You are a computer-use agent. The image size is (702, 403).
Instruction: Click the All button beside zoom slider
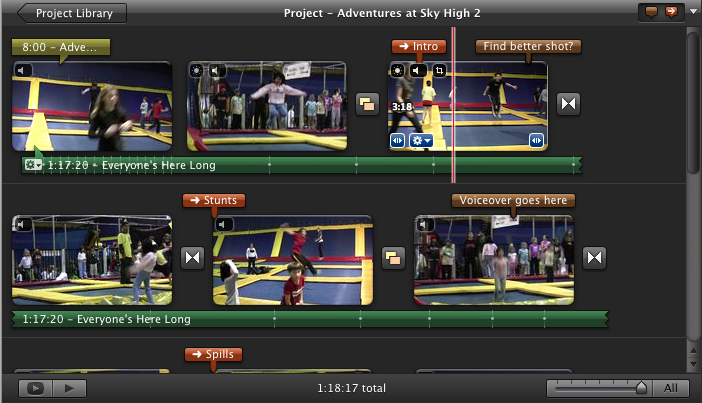[671, 388]
